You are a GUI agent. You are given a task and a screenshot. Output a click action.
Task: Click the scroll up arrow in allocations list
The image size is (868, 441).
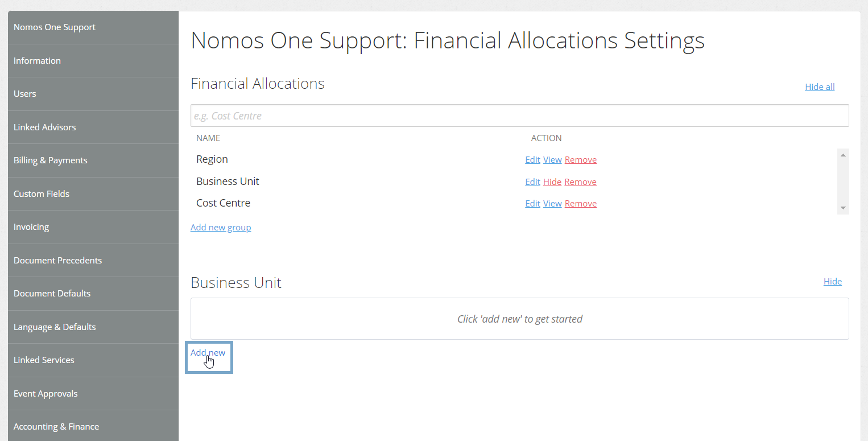843,155
